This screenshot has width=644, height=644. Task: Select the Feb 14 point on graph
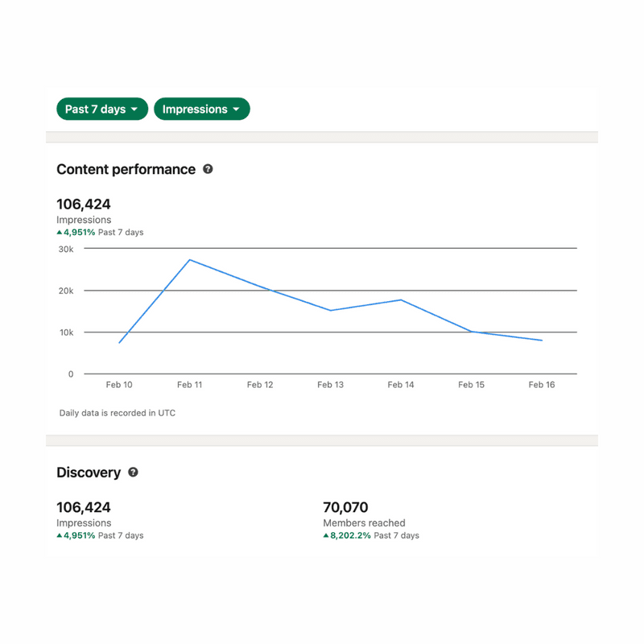point(401,300)
